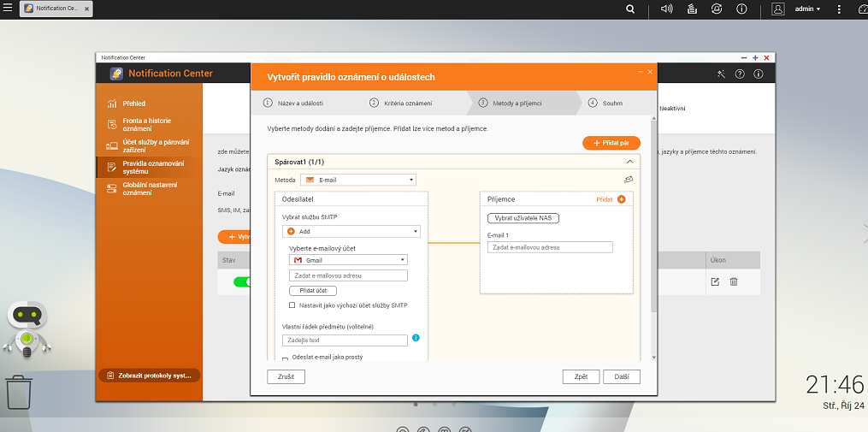
Task: Open Přehled in the sidebar
Action: 150,104
